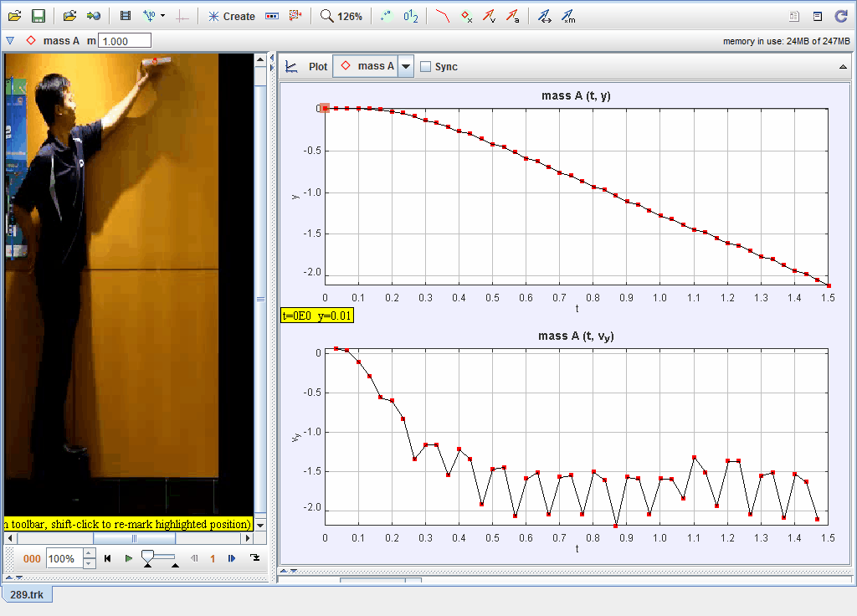Screen dimensions: 857x616
Task: Open the clip settings filmstrip icon
Action: click(126, 16)
